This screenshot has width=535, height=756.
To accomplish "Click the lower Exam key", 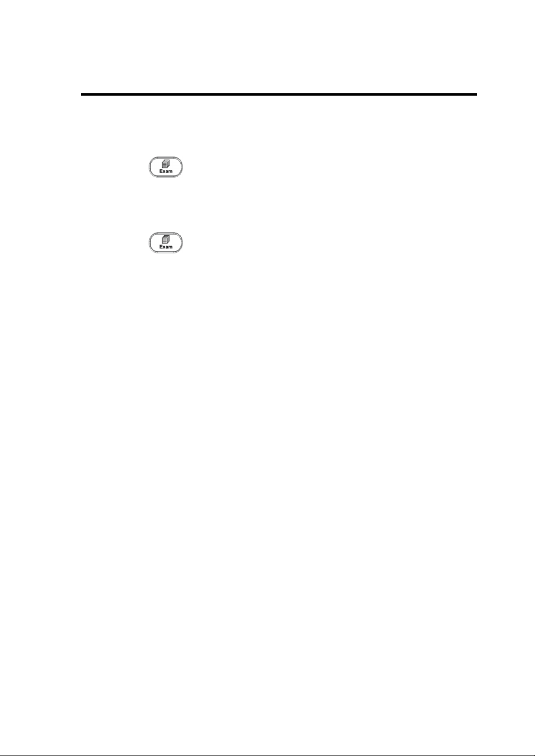I will coord(166,243).
